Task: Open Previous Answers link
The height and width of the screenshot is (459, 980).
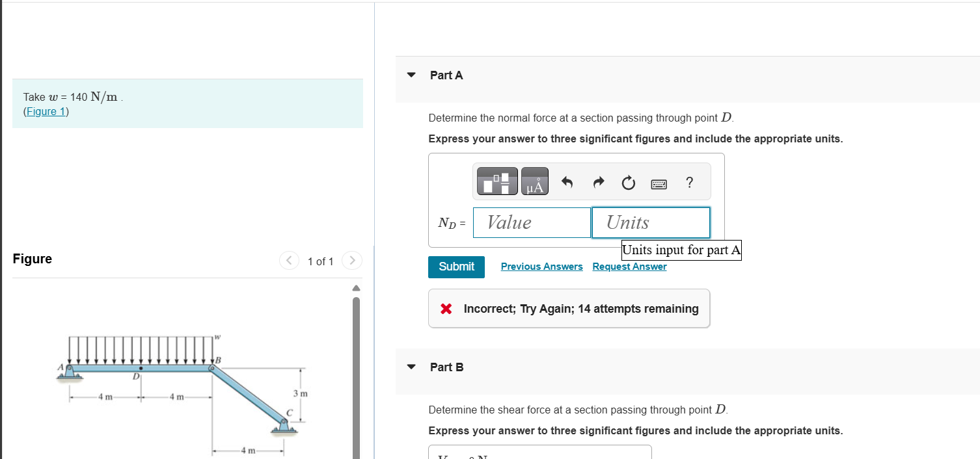Action: click(x=542, y=267)
